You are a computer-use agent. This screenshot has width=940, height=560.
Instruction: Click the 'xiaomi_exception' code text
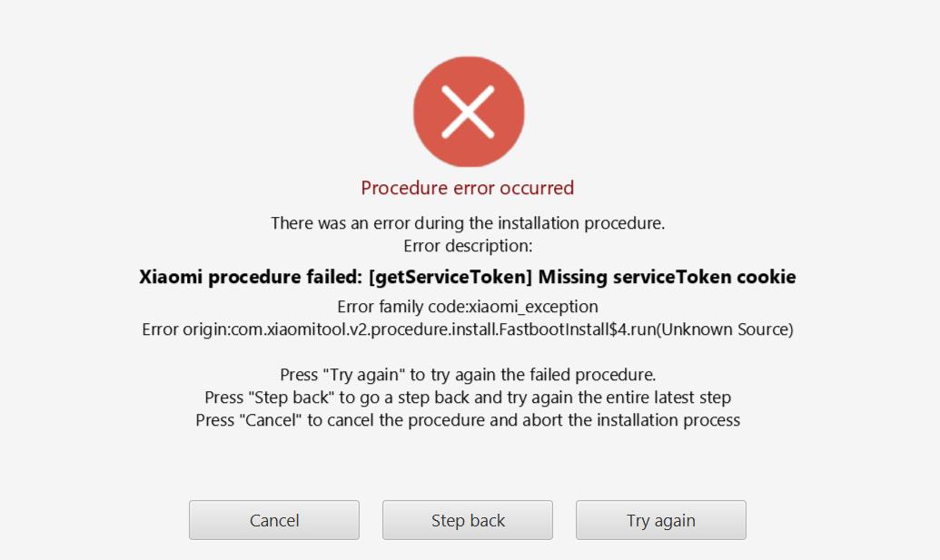point(533,307)
